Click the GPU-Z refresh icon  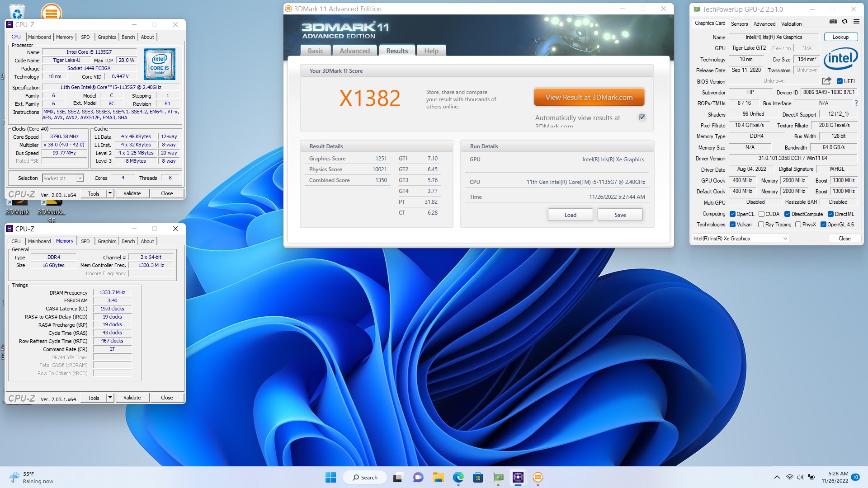point(844,21)
